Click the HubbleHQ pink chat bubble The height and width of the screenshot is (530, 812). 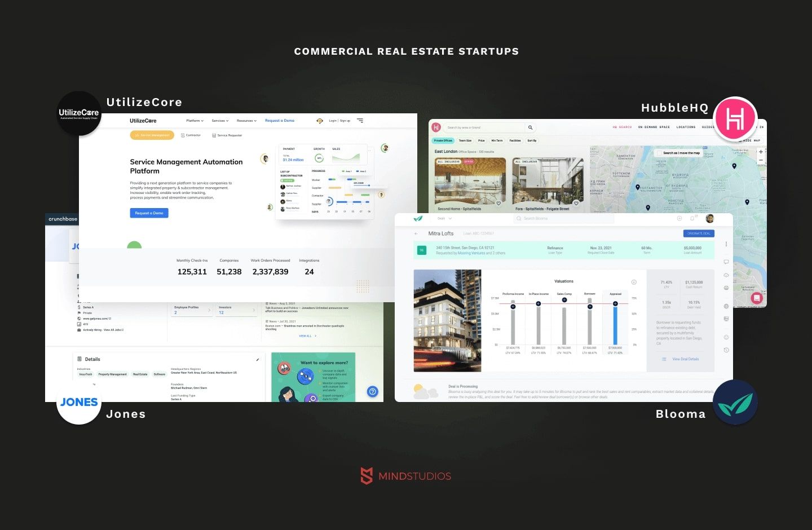tap(757, 297)
